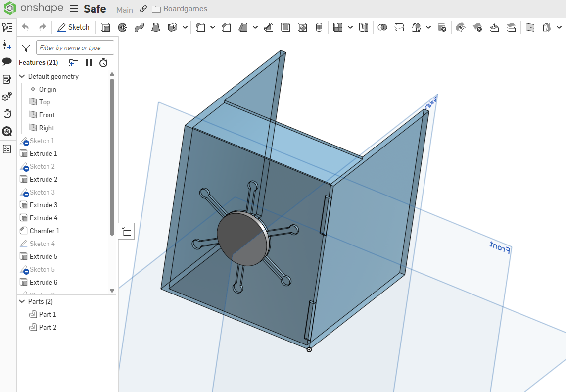Select the Revolve tool
Viewport: 566px width, 392px height.
pyautogui.click(x=122, y=27)
